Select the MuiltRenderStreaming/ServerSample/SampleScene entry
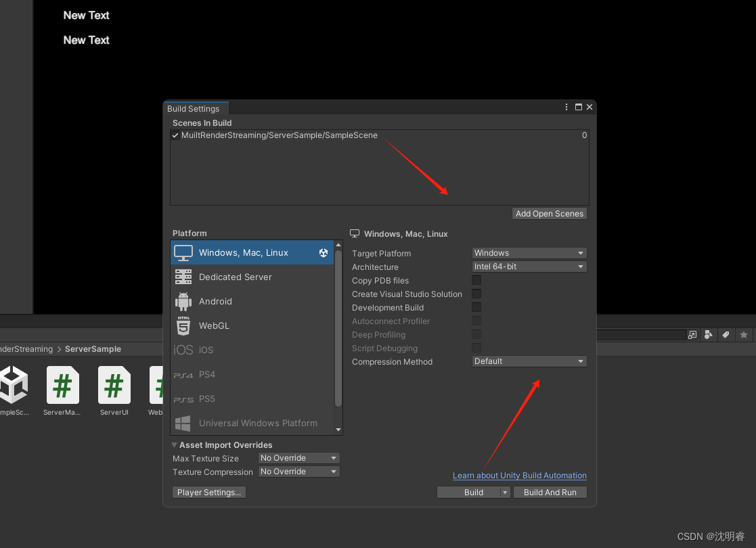756x548 pixels. pyautogui.click(x=380, y=135)
